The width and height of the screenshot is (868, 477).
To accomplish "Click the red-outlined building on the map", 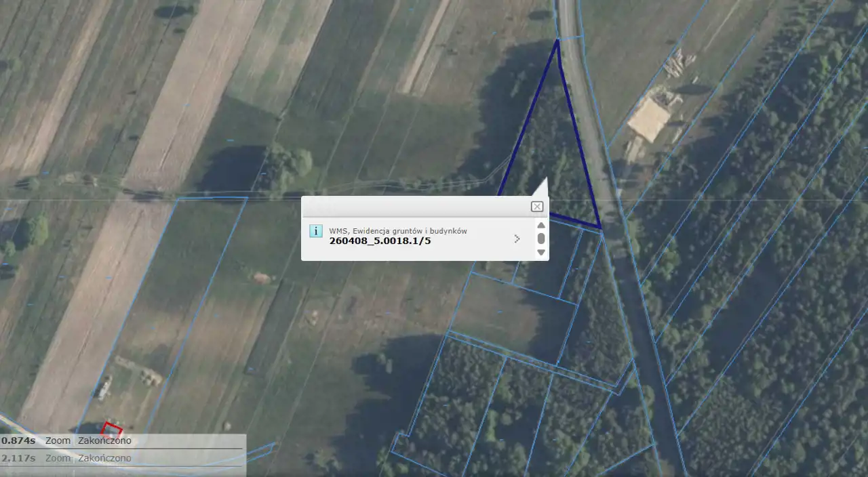I will click(x=111, y=430).
